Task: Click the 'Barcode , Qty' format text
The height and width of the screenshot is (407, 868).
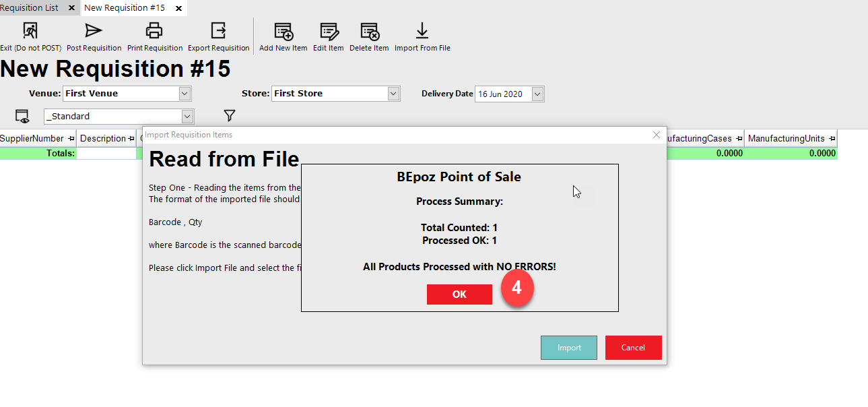Action: pyautogui.click(x=176, y=222)
